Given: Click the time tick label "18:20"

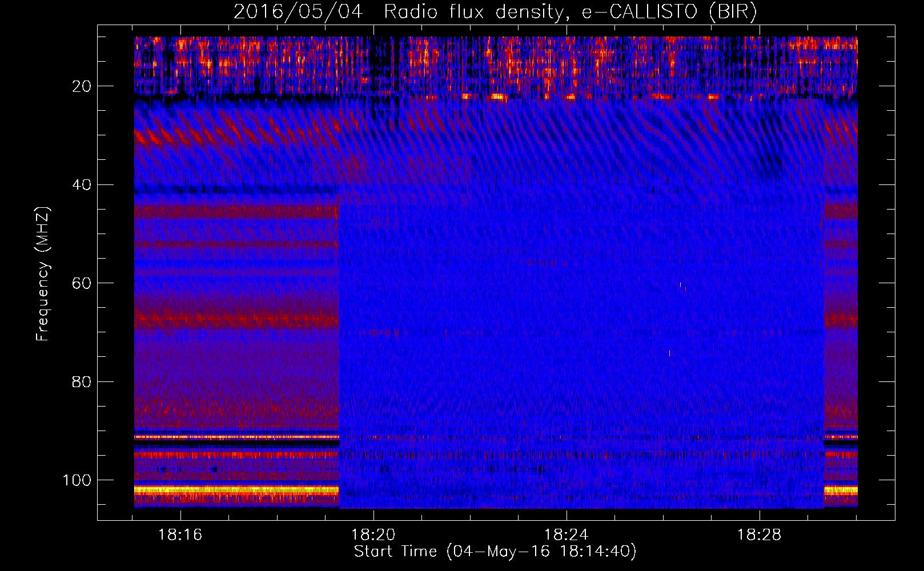Looking at the screenshot, I should click(373, 535).
